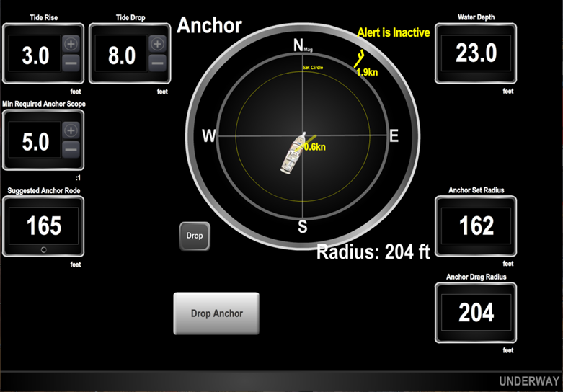
Task: Increase Tide Rise with plus button
Action: 71,44
